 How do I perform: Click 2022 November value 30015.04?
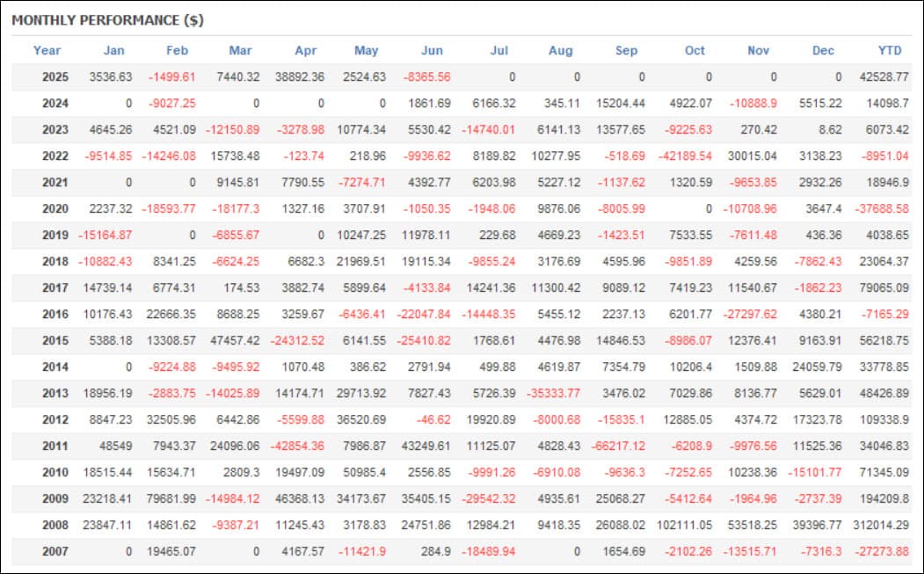752,156
